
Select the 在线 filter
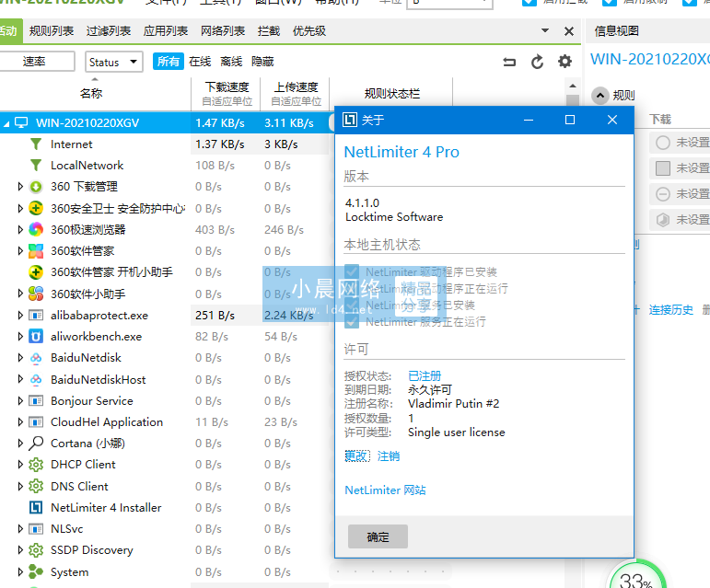tap(200, 61)
